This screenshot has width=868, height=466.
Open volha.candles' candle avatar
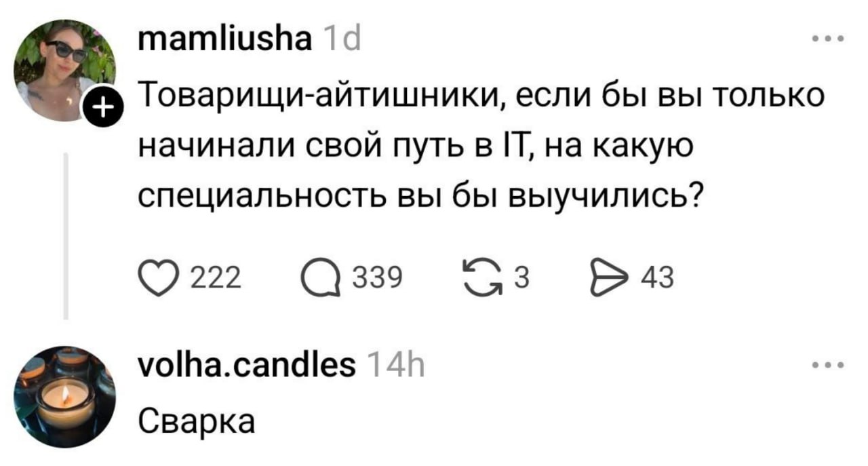[65, 396]
